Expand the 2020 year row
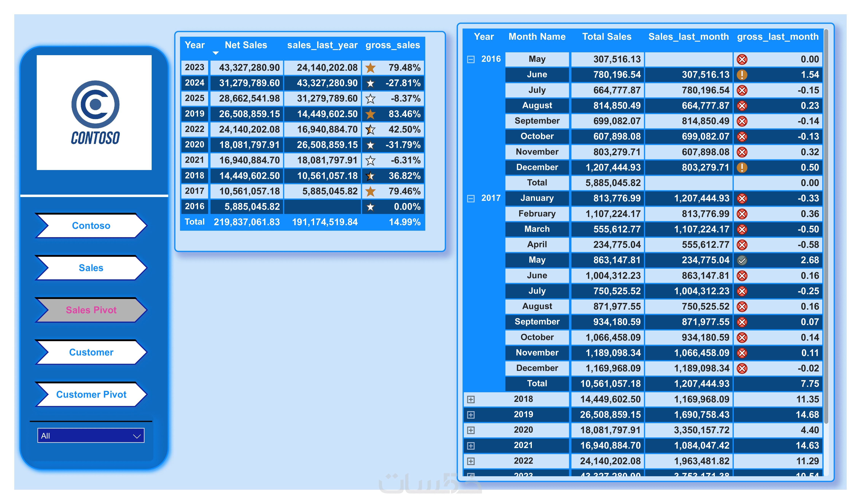This screenshot has width=861, height=504. pos(471,430)
